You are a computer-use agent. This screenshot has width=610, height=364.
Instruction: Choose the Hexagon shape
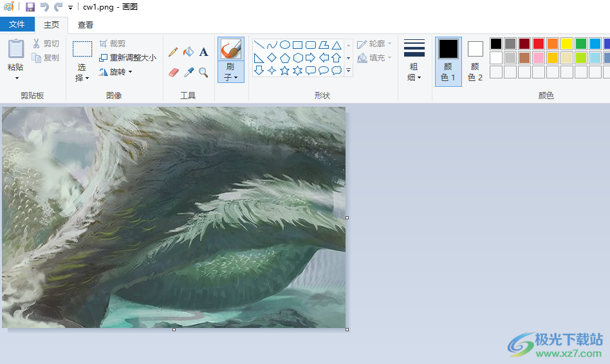298,58
